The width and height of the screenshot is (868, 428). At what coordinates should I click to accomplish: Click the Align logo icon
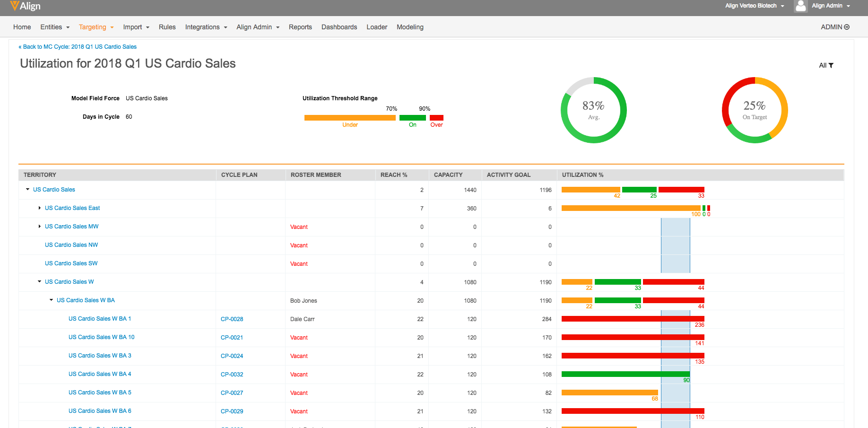pyautogui.click(x=15, y=6)
